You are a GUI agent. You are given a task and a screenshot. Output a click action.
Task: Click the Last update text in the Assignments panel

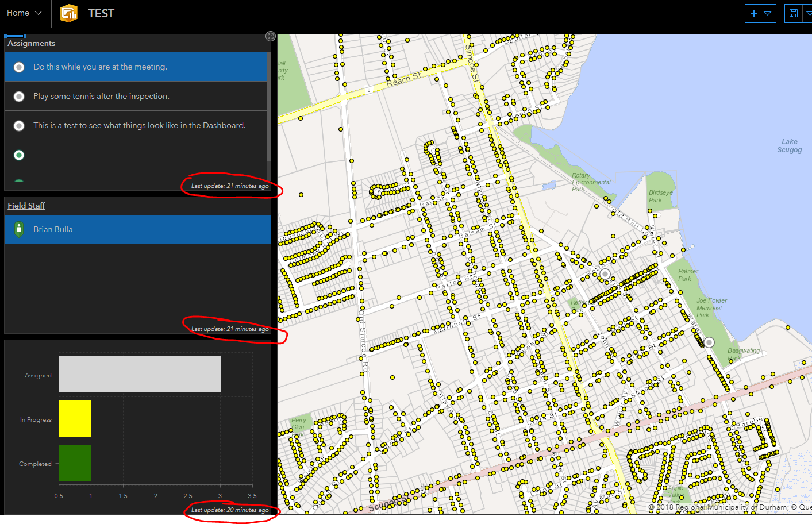pos(230,186)
